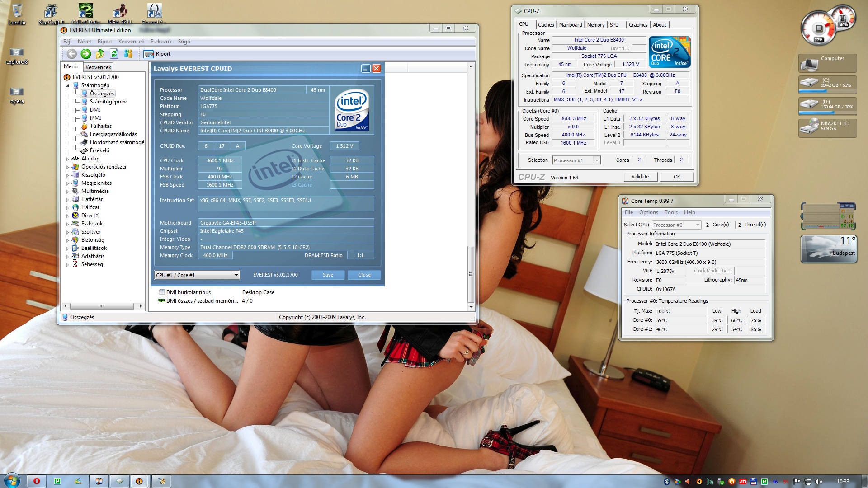
Task: Open the Fájl menu in EVEREST
Action: [x=67, y=42]
